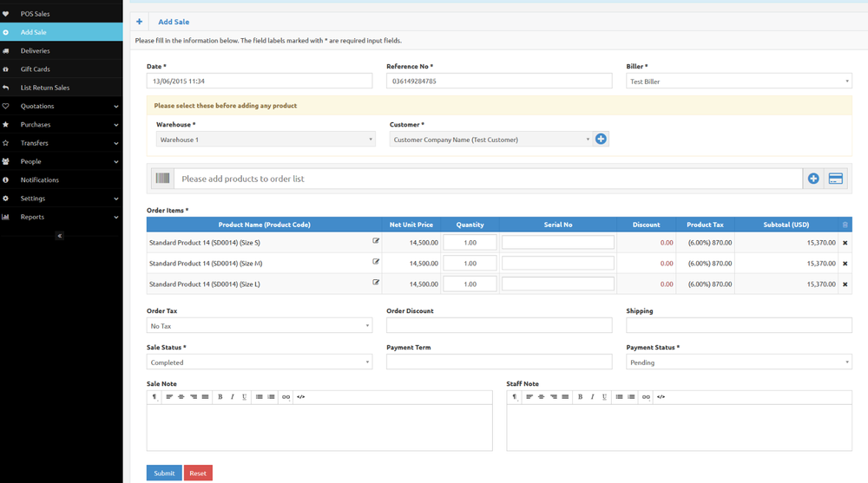Toggle bold in the Sale Note editor

(x=220, y=396)
